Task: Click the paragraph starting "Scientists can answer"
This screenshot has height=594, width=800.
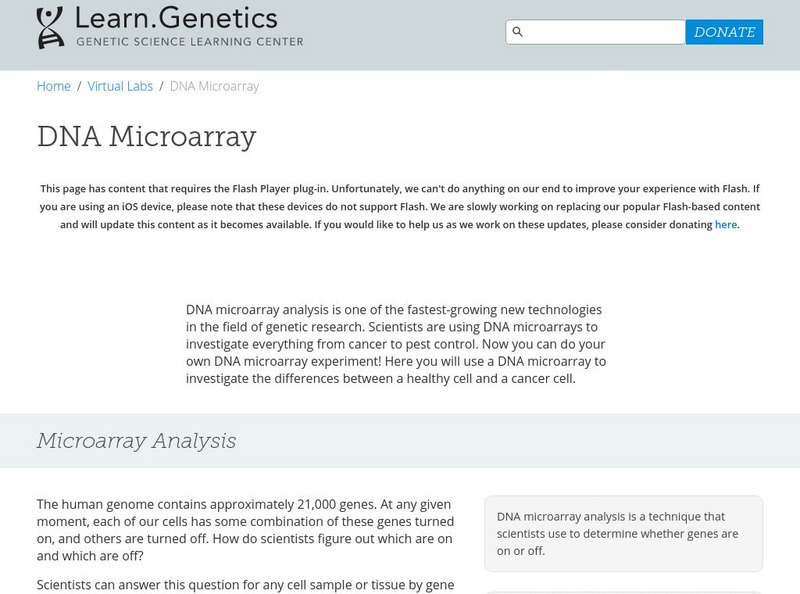Action: click(x=246, y=584)
